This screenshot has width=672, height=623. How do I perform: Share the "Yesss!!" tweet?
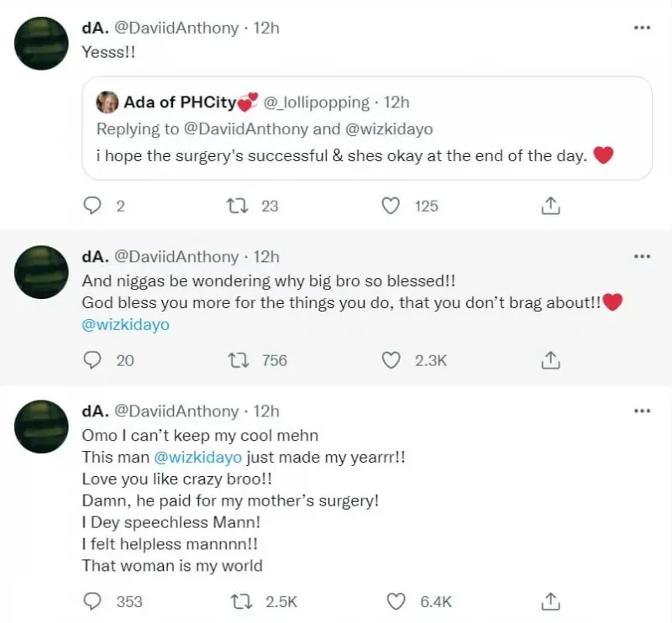tap(550, 205)
